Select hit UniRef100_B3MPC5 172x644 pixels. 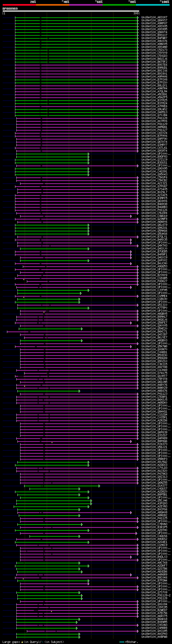[x=154, y=198]
